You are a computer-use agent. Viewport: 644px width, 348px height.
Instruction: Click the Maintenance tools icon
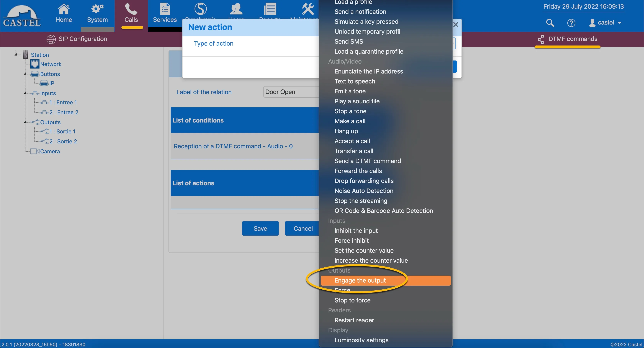(307, 9)
